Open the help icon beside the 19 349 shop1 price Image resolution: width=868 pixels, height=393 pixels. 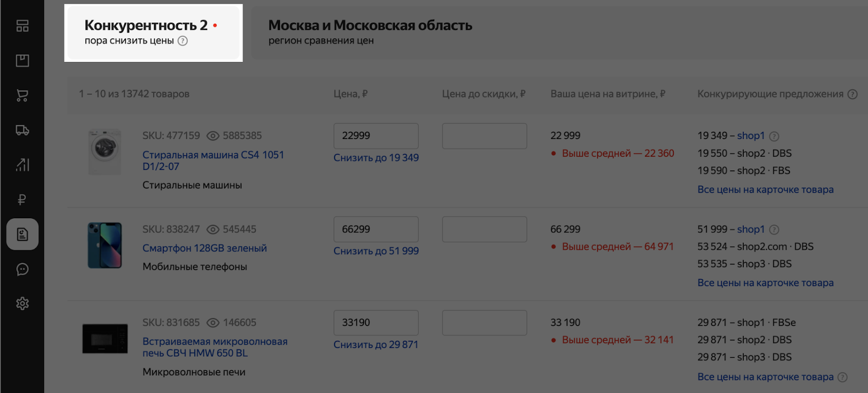(x=775, y=136)
